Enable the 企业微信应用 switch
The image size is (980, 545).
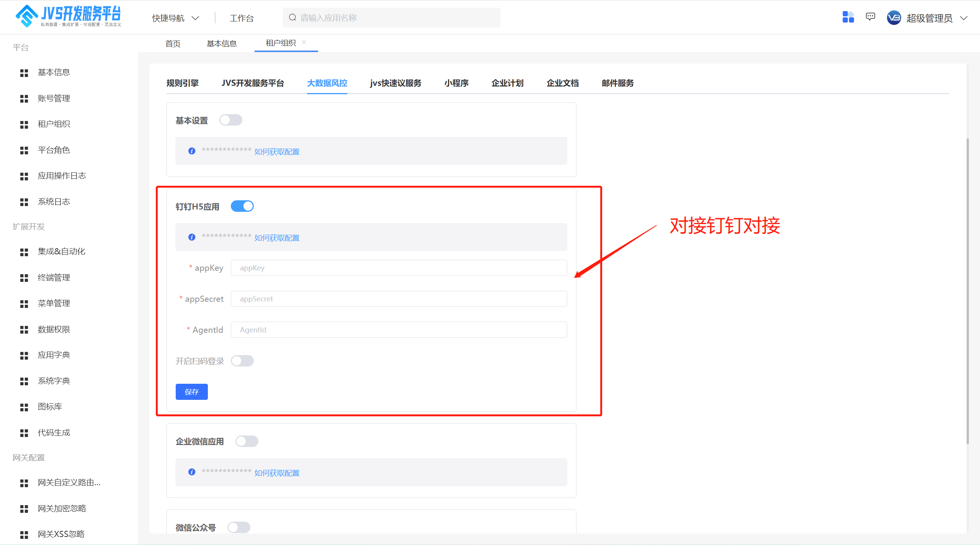(x=247, y=441)
